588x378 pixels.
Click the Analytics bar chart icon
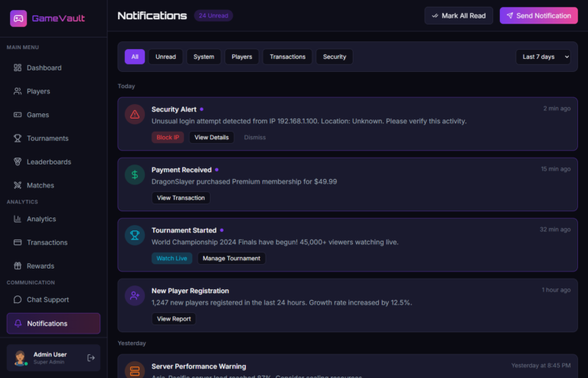point(18,219)
